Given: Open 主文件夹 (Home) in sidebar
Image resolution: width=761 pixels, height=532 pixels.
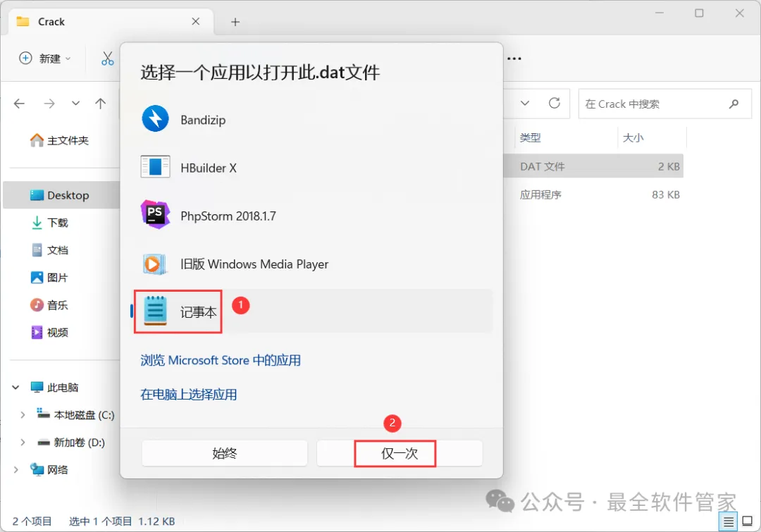Looking at the screenshot, I should pyautogui.click(x=60, y=140).
